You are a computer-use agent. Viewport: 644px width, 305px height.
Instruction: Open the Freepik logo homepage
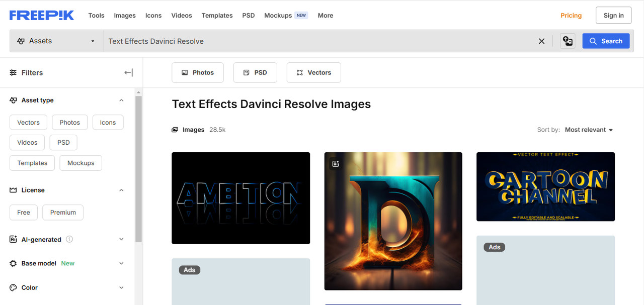pos(42,15)
